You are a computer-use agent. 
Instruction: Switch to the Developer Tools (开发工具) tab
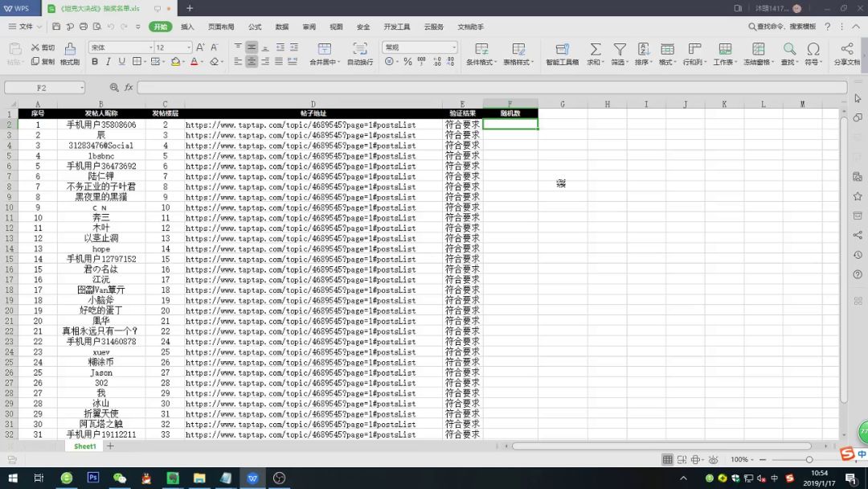397,27
